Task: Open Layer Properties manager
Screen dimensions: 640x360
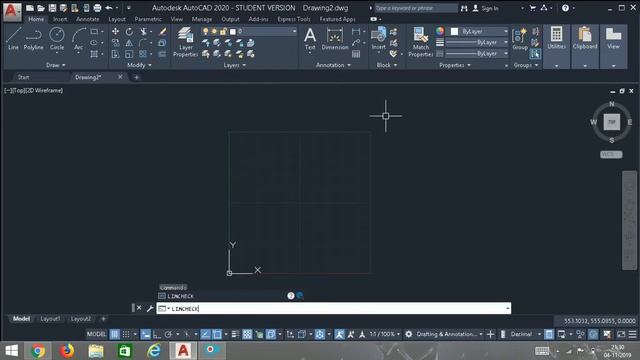Action: tap(186, 42)
